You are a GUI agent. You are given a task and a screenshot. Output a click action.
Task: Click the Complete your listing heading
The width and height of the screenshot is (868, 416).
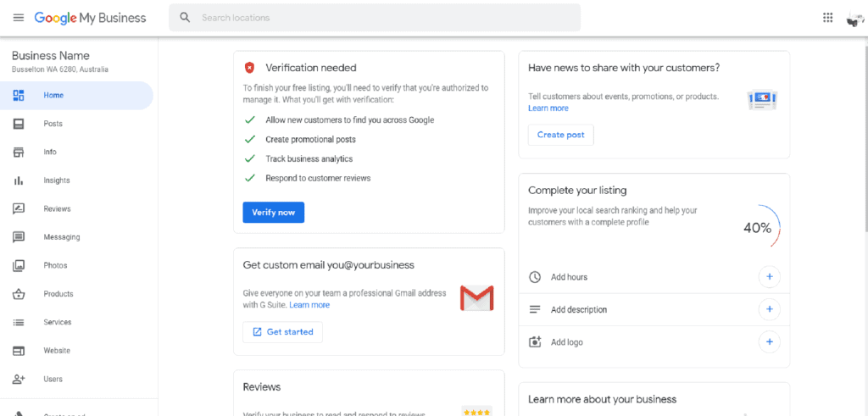pos(577,191)
